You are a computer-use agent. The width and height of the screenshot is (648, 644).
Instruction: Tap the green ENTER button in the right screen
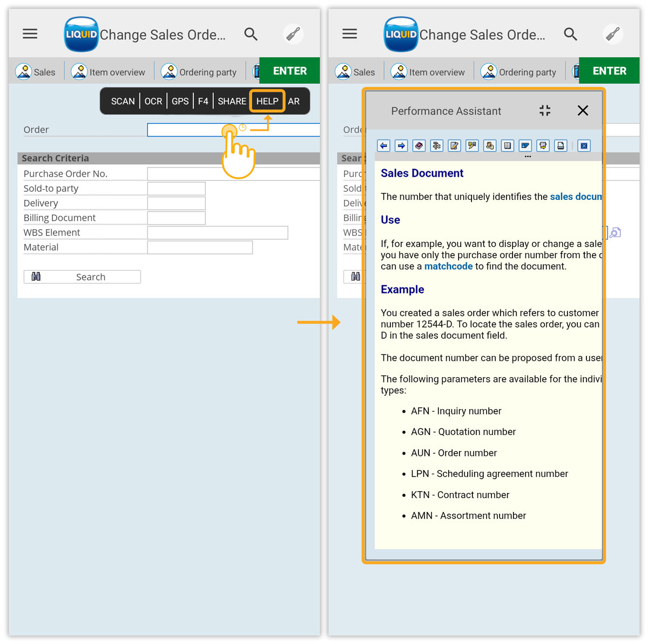pos(609,71)
